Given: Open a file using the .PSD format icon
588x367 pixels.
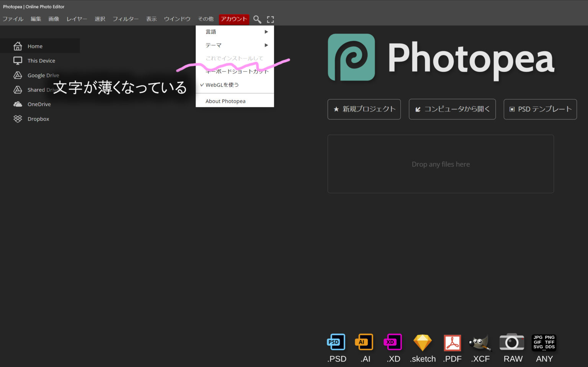Looking at the screenshot, I should pos(336,342).
